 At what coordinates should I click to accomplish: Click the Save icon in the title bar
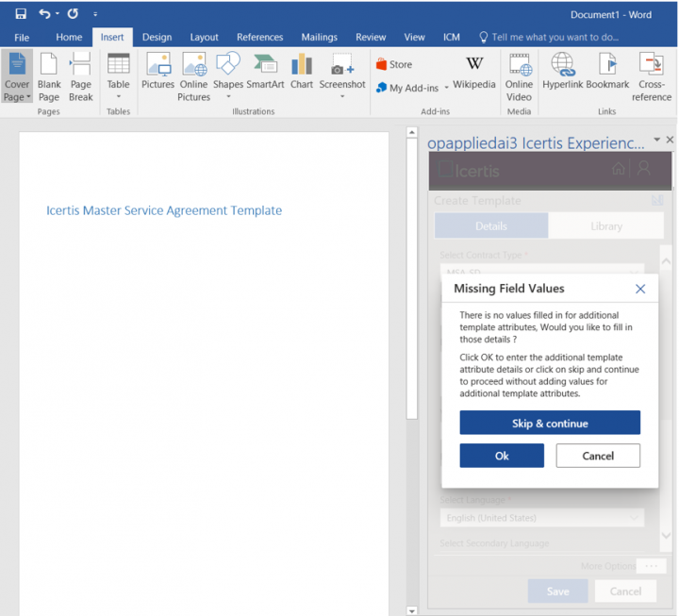(x=20, y=14)
